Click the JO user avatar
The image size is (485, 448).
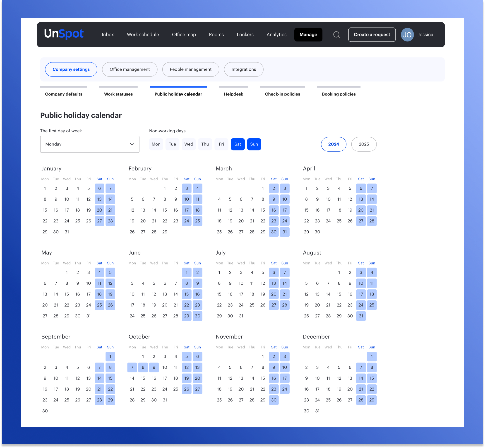[407, 35]
